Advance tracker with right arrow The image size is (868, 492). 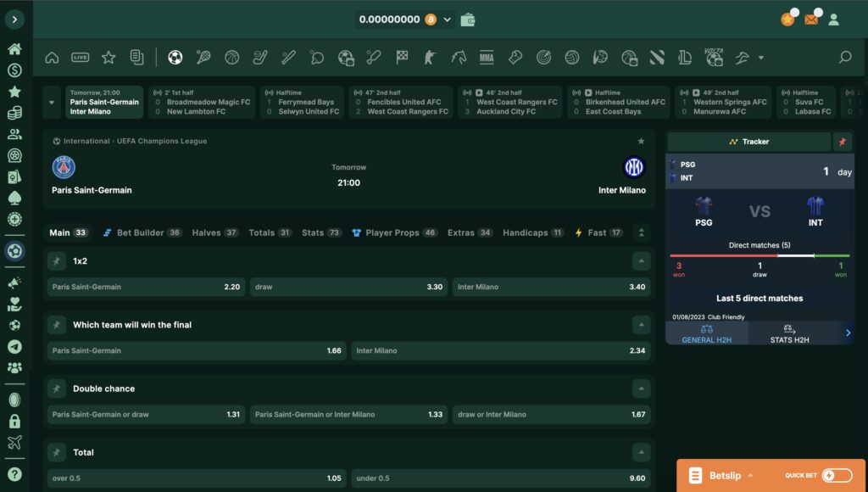point(848,333)
